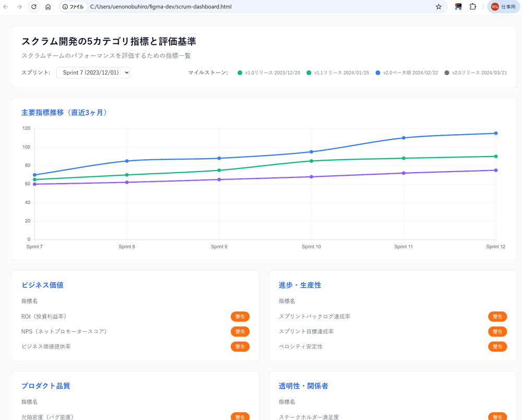This screenshot has height=420, width=522.
Task: Click the 警告 badge for NPS（ネットプロモータースコア）
Action: (x=240, y=332)
